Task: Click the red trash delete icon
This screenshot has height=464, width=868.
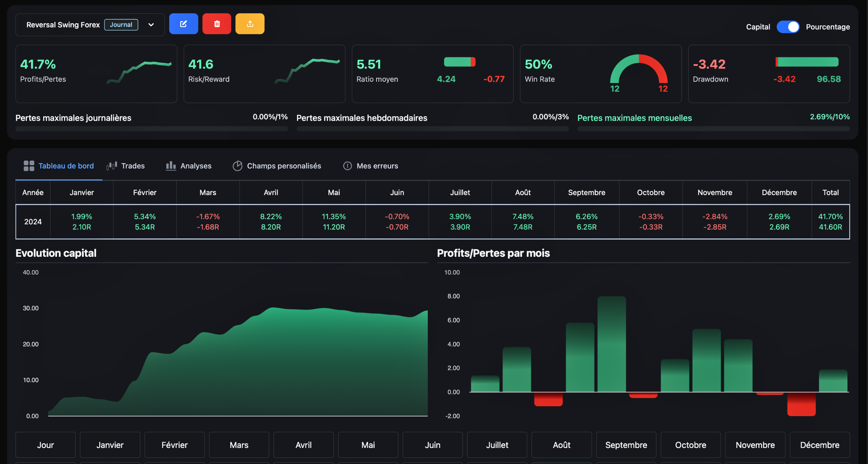Action: pos(217,24)
